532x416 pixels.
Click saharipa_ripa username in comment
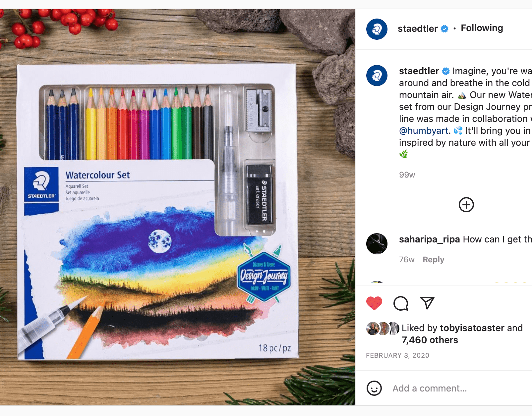[x=429, y=239]
